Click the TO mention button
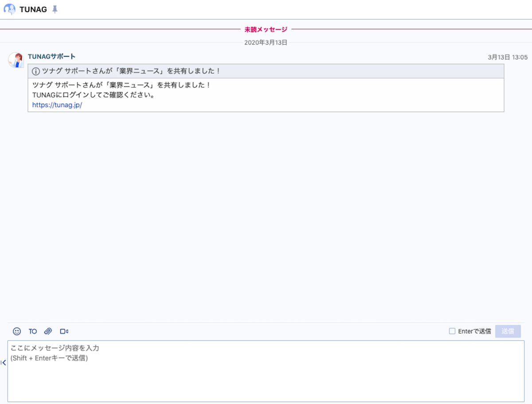 click(33, 331)
